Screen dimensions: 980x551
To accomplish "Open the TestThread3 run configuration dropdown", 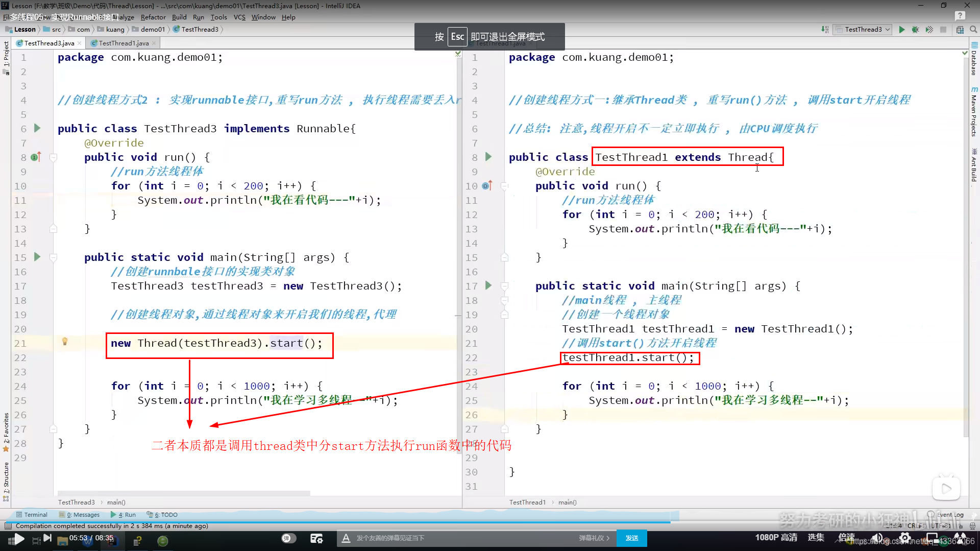I will point(862,30).
